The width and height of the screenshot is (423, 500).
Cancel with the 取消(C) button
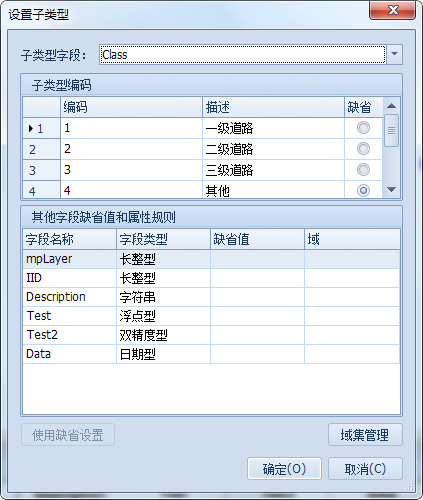365,469
